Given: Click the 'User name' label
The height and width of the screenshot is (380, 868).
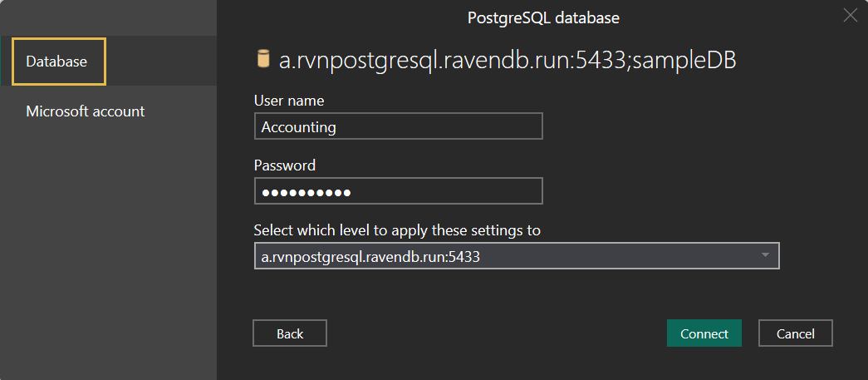Looking at the screenshot, I should (289, 101).
